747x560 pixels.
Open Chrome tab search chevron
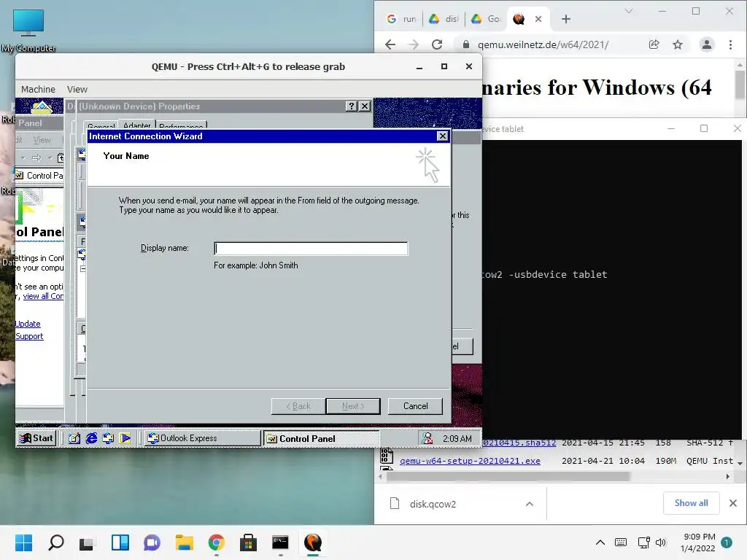[x=629, y=11]
